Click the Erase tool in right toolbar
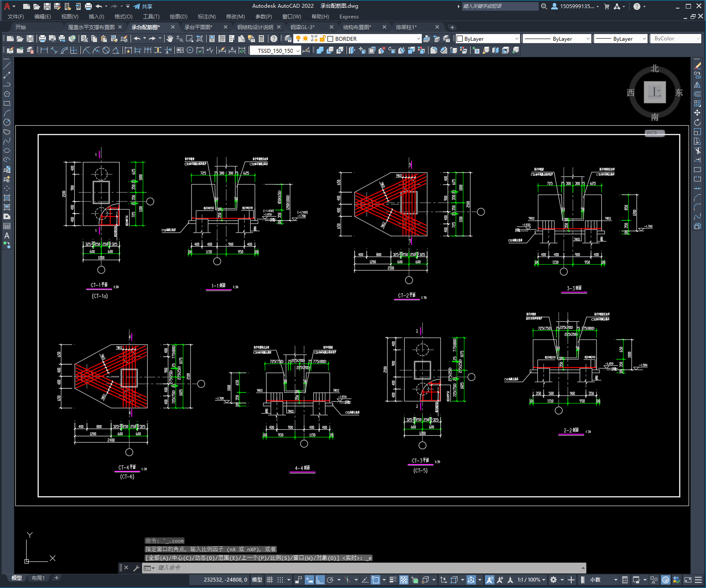 697,66
